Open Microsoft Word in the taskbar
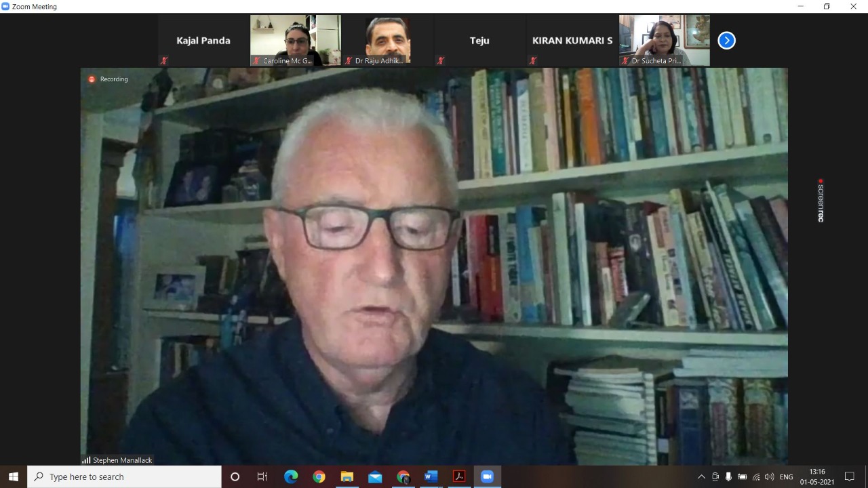Viewport: 868px width, 488px height. click(431, 476)
